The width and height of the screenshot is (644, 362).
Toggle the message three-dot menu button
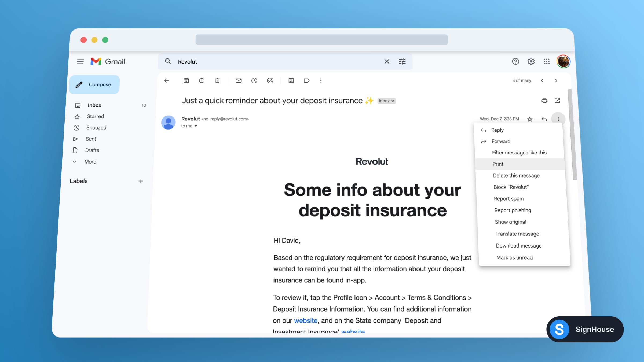coord(558,119)
